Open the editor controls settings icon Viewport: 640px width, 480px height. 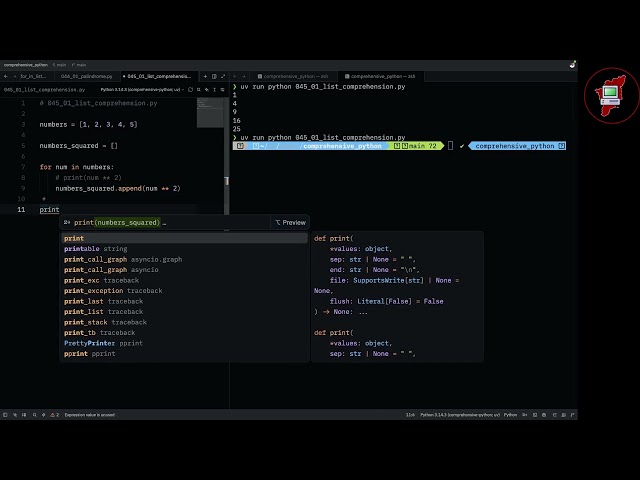coord(222,89)
